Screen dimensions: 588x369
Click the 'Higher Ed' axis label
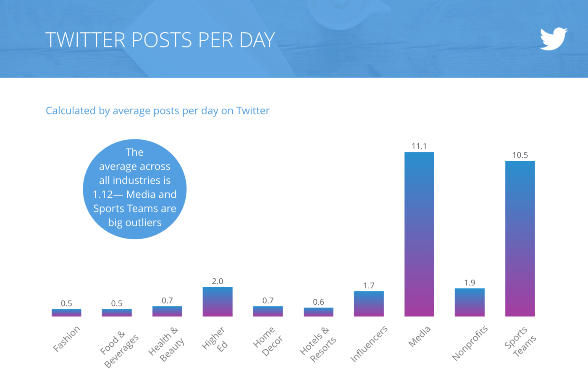click(215, 339)
